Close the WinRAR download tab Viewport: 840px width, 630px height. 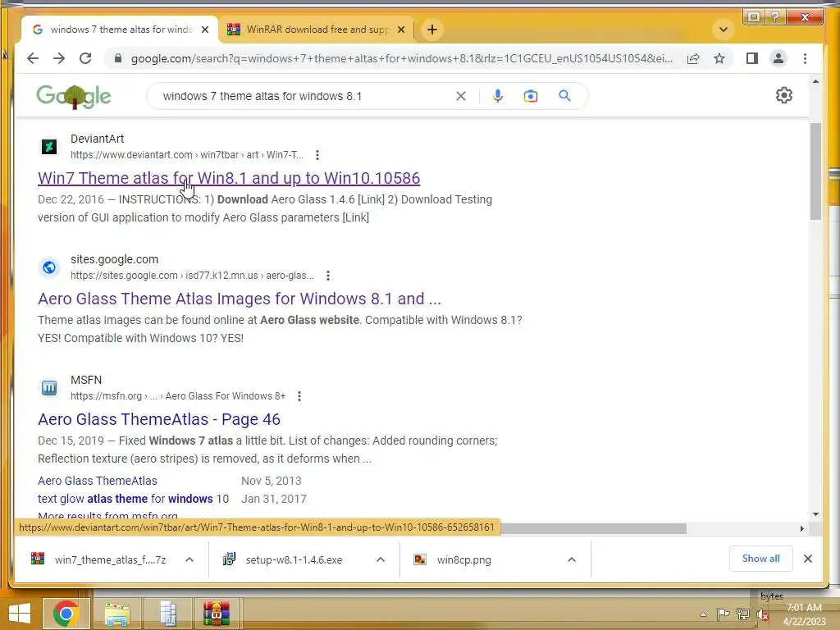click(x=400, y=30)
